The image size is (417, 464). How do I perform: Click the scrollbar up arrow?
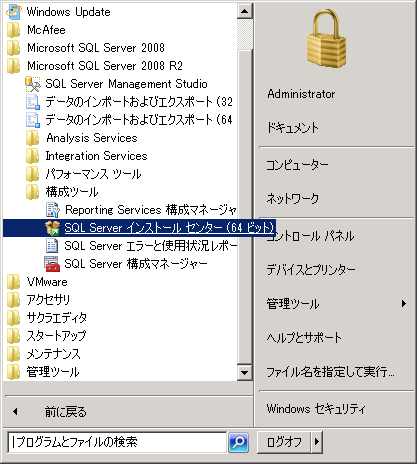(x=245, y=11)
